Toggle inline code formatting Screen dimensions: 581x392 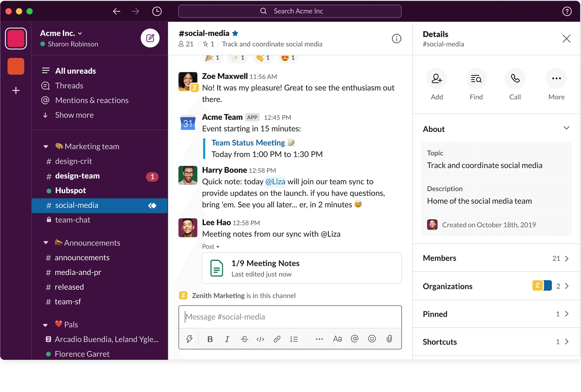pyautogui.click(x=260, y=339)
